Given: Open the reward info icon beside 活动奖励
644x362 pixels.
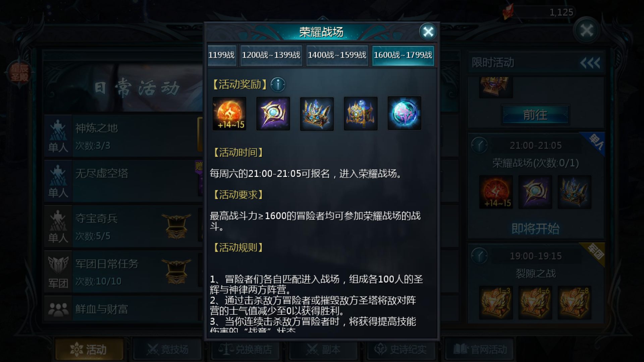Looking at the screenshot, I should (278, 84).
